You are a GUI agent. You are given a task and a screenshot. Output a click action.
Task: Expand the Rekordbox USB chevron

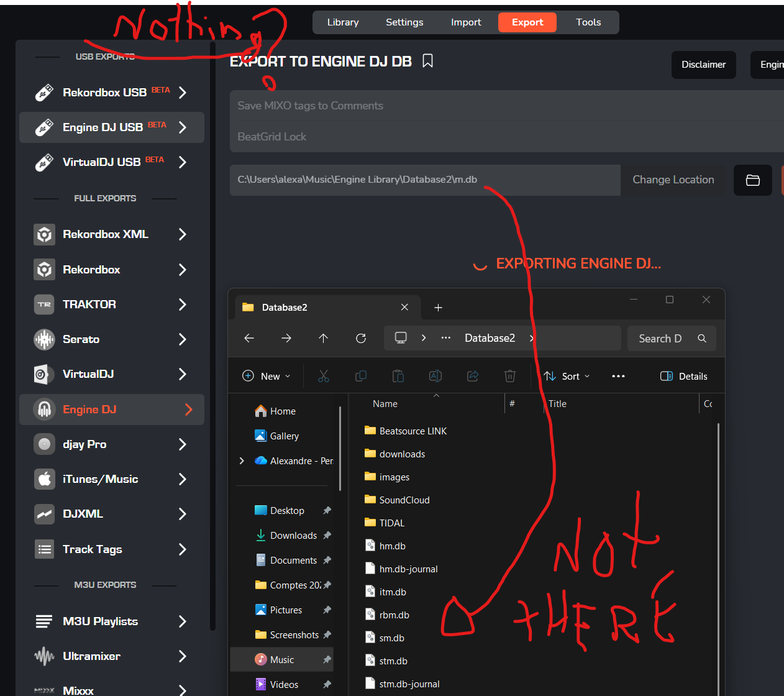[183, 93]
